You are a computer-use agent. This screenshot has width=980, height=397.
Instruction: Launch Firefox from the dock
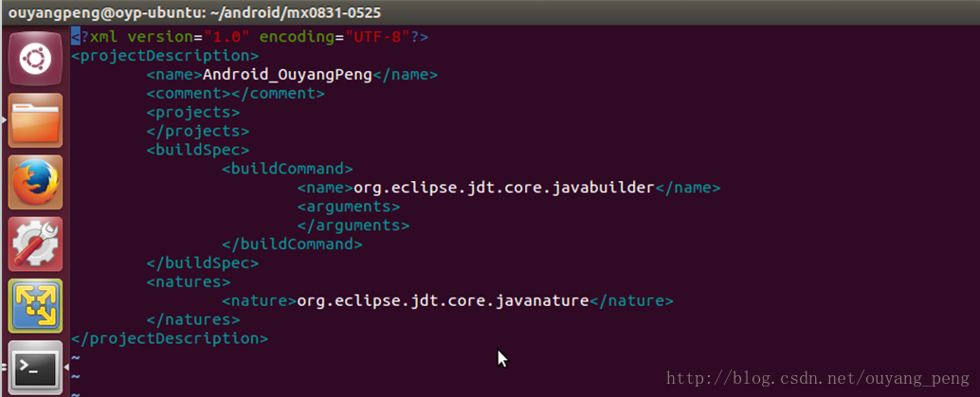tap(35, 183)
